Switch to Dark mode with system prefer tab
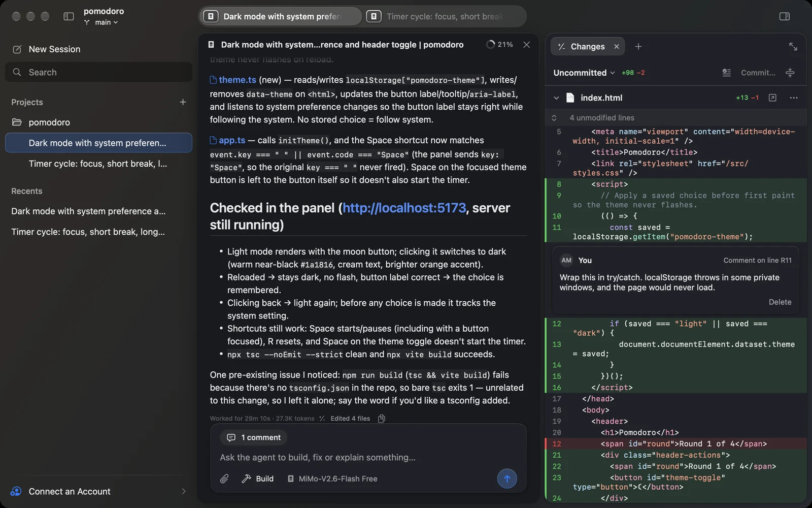The image size is (812, 508). pos(281,16)
